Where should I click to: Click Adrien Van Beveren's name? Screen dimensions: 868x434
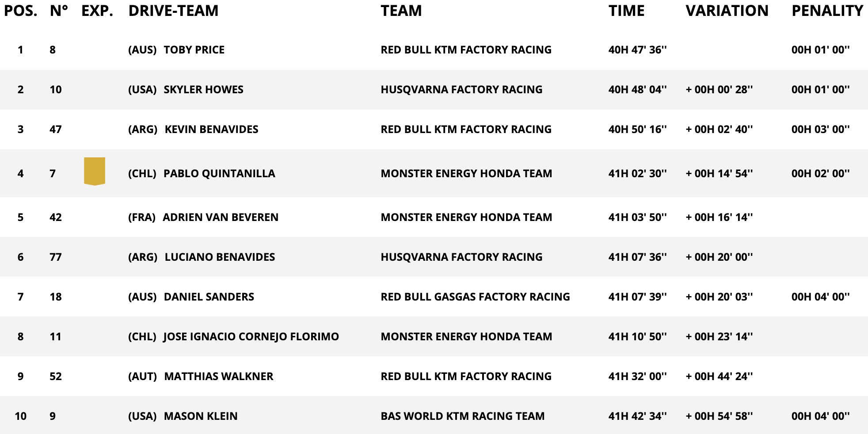point(221,217)
